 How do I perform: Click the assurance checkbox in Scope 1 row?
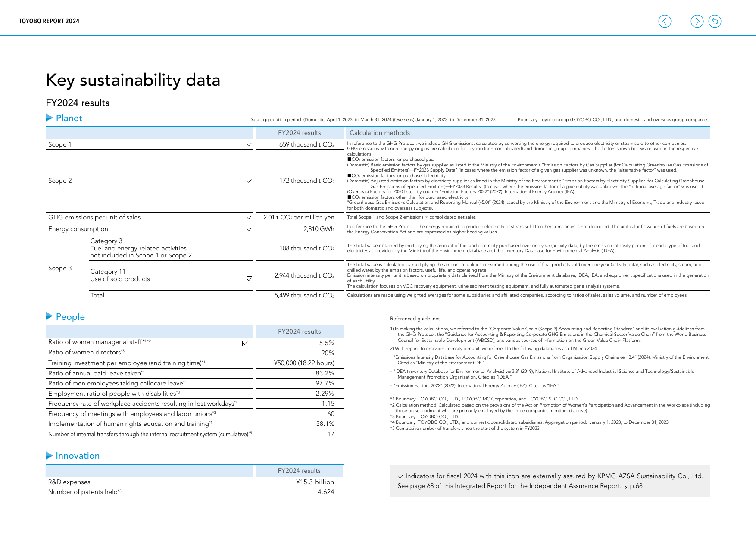click(249, 145)
